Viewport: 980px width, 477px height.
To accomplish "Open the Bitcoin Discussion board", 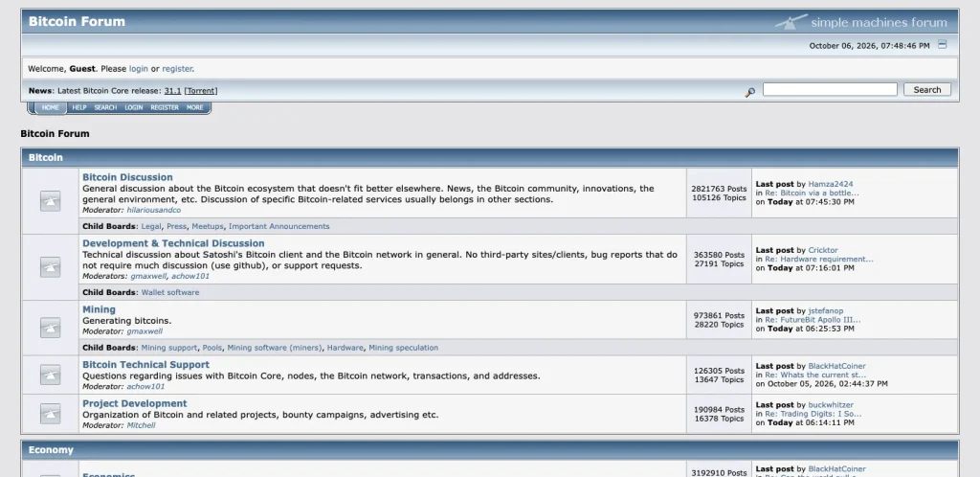I will pyautogui.click(x=127, y=177).
